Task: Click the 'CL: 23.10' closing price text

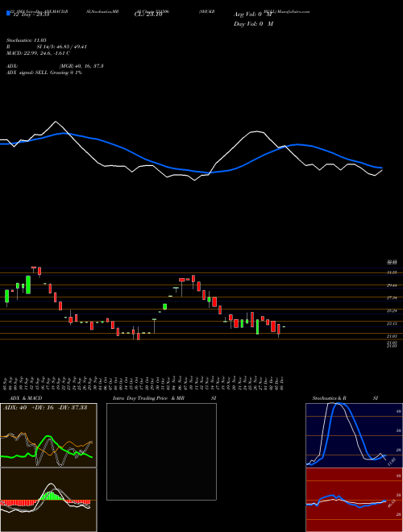Action: tap(148, 15)
